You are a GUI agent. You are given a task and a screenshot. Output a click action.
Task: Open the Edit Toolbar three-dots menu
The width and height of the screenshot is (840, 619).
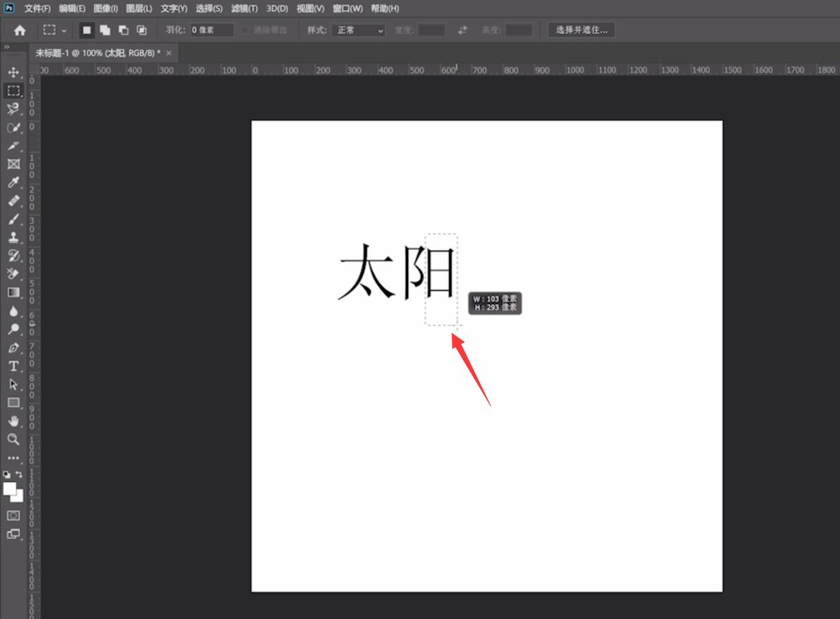pos(13,458)
